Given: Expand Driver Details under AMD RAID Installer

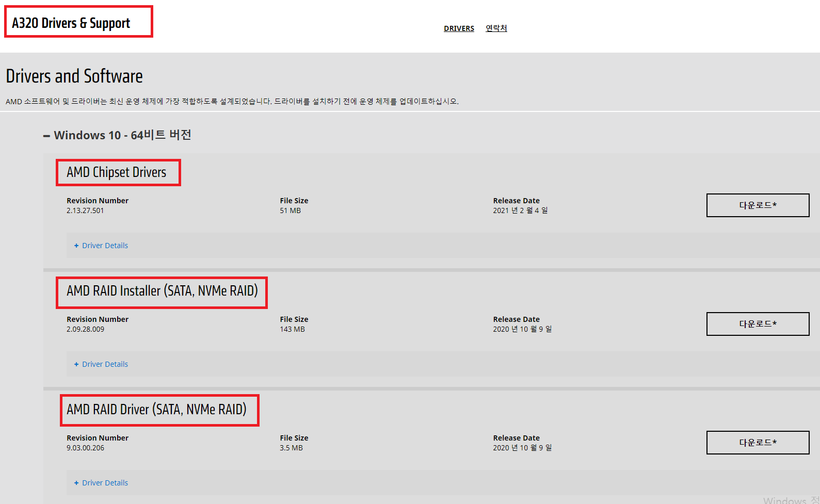Looking at the screenshot, I should click(101, 364).
